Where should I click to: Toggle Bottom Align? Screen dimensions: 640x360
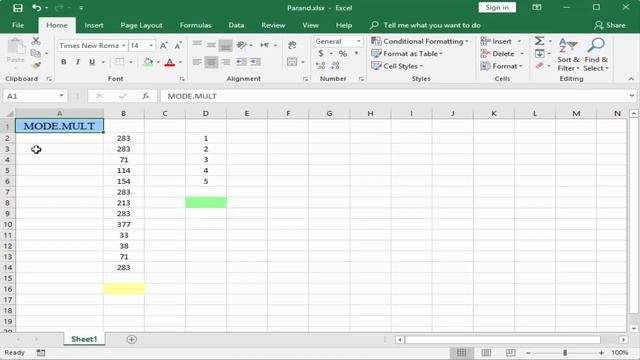(x=225, y=45)
